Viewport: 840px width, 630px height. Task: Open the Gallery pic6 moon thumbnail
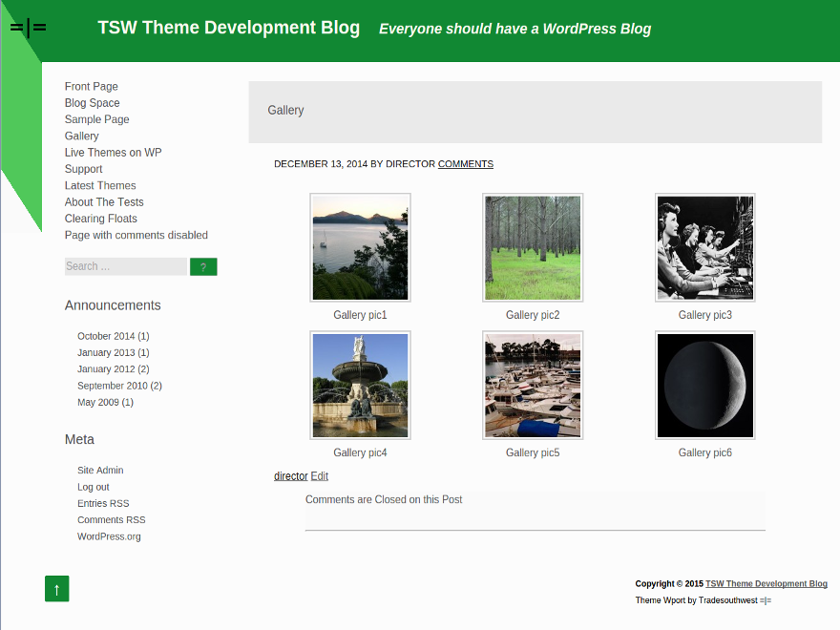click(x=704, y=385)
